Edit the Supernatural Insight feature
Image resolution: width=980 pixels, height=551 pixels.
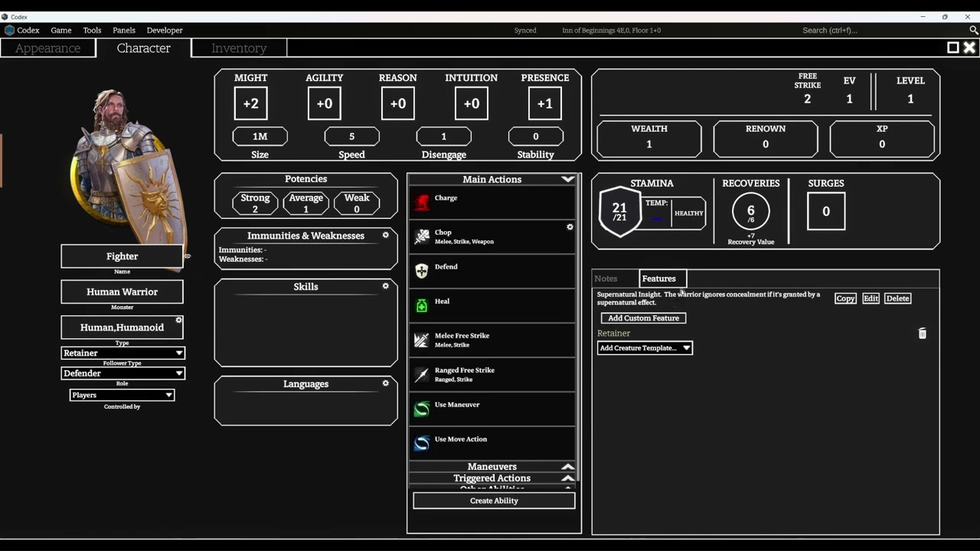871,298
